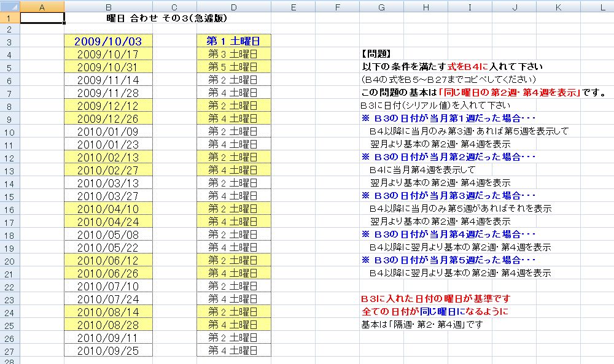This screenshot has height=364, width=614.
Task: Select cell with date 2010/07/10
Action: click(109, 287)
